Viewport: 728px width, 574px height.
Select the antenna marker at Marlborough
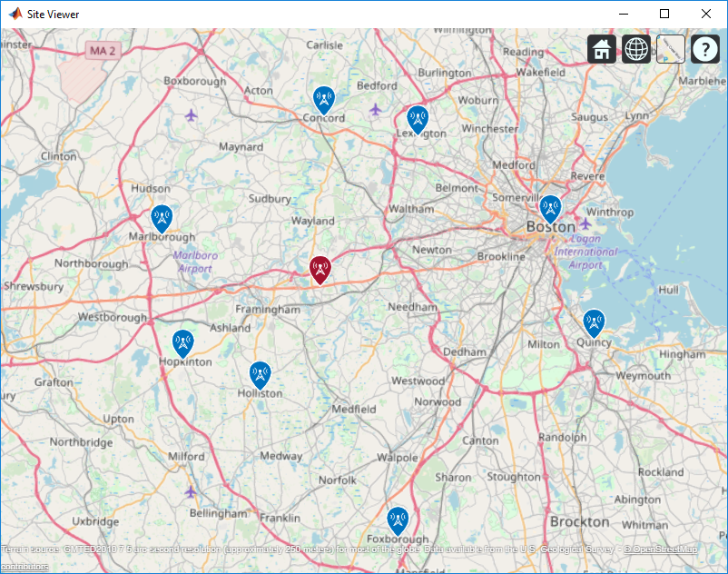point(162,219)
